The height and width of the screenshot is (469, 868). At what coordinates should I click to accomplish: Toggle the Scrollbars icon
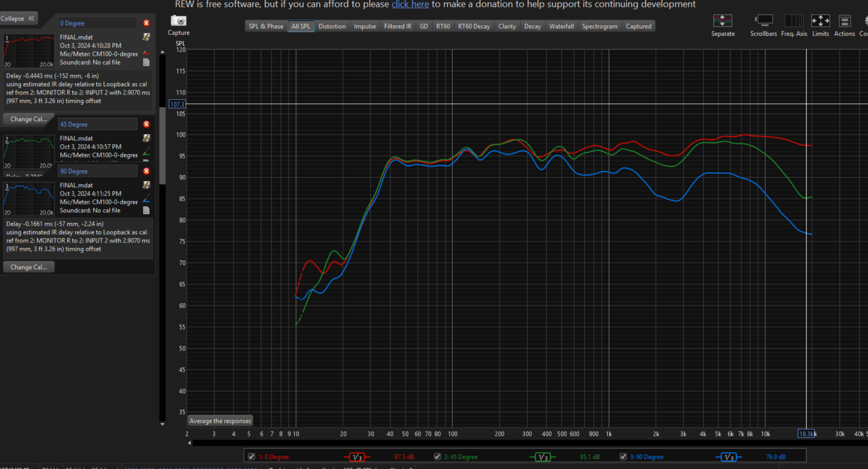pos(764,20)
